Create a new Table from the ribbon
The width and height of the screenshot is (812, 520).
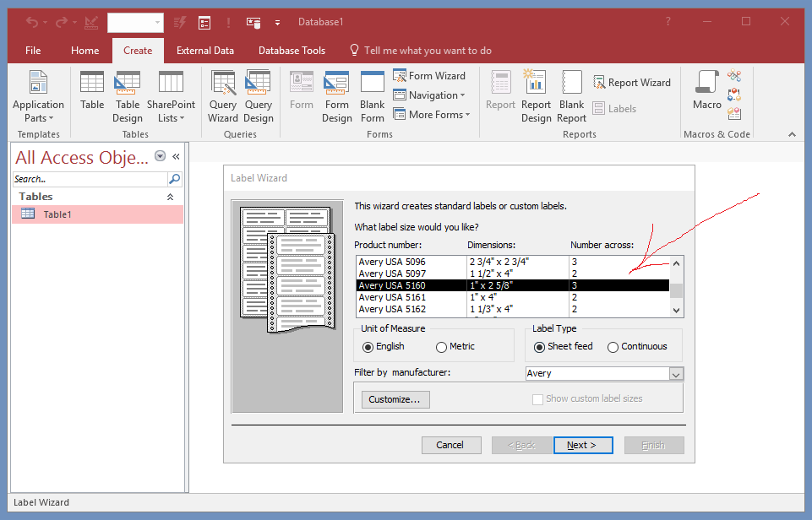[91, 91]
